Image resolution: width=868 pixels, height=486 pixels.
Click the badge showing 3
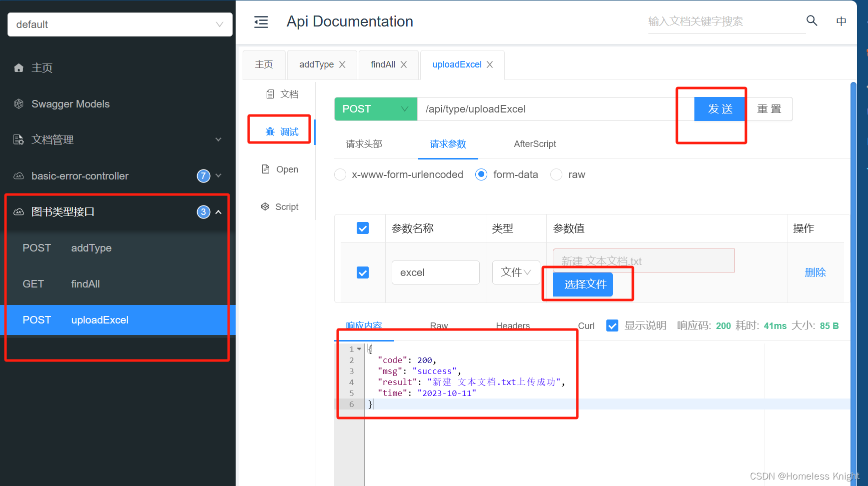pos(203,212)
